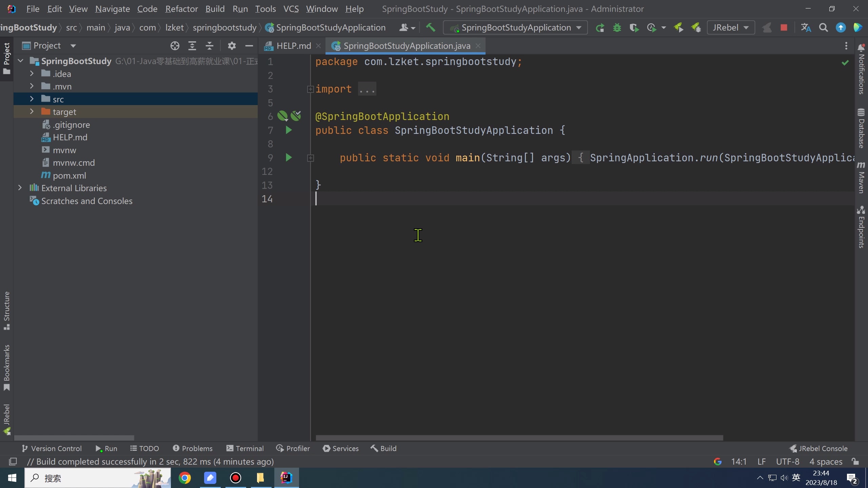Click run gutter arrow beside main method
Viewport: 868px width, 488px height.
click(x=289, y=158)
